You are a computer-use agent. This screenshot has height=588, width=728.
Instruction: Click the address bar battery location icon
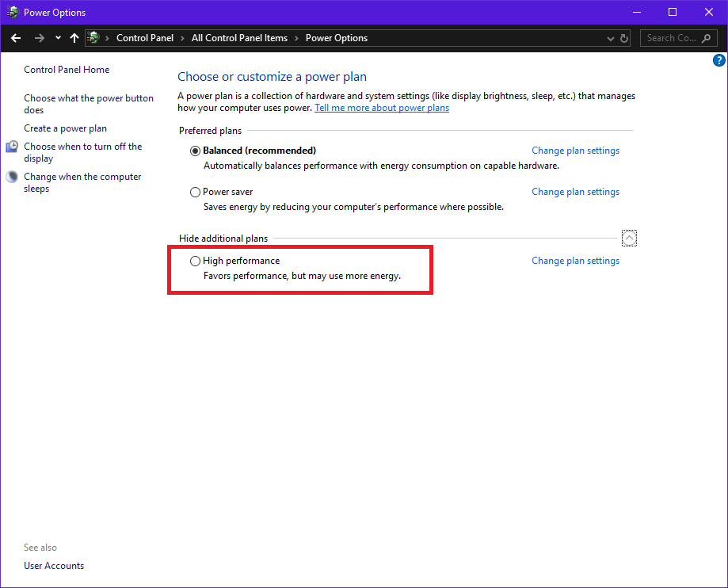(93, 38)
